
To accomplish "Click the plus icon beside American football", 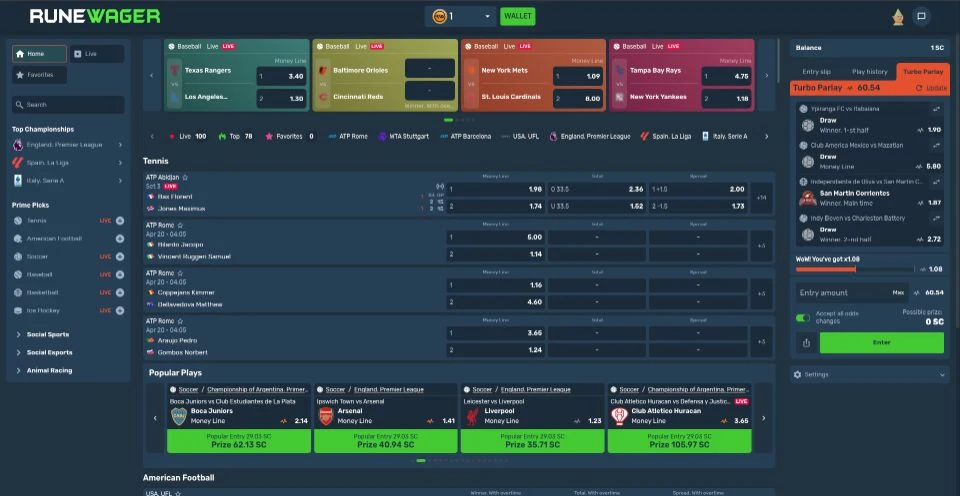I will point(120,239).
